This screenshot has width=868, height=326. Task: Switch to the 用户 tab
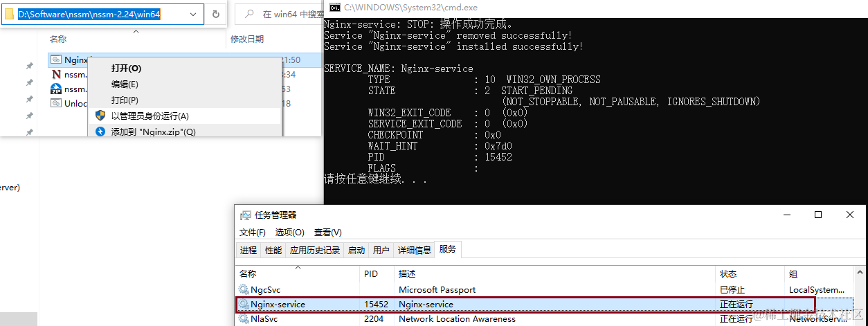point(381,251)
